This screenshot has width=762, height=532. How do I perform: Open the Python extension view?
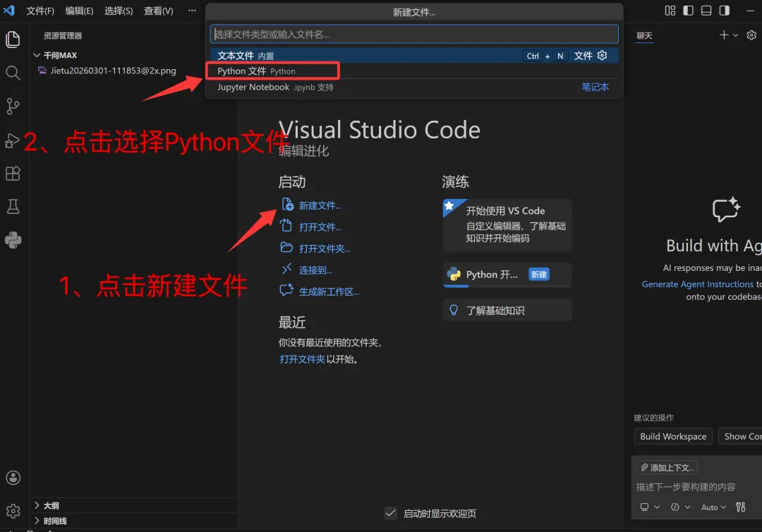13,240
